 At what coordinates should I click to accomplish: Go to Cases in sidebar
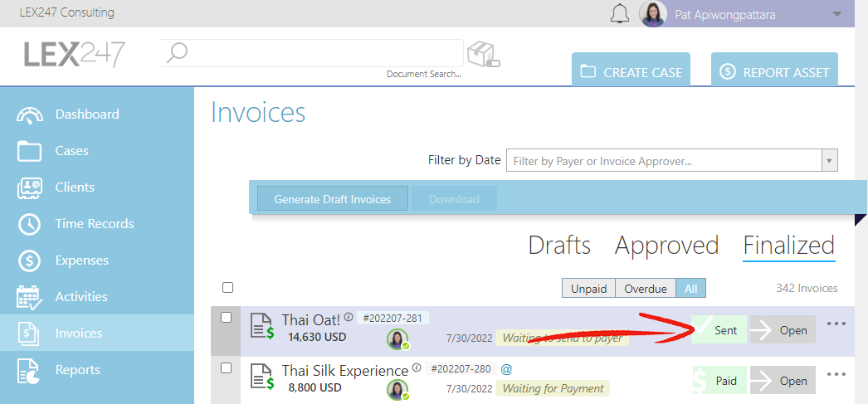tap(72, 150)
